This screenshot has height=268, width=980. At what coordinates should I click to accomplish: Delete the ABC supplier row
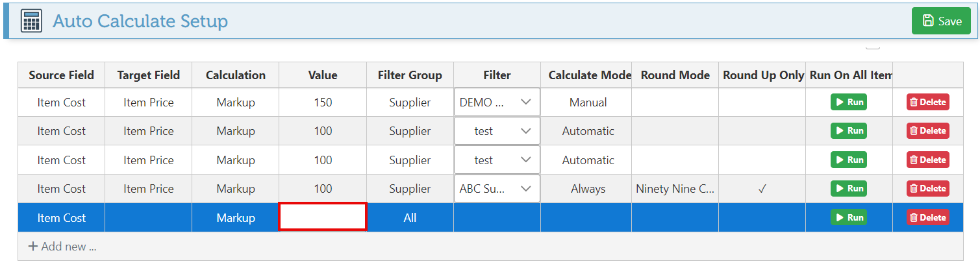(x=927, y=189)
